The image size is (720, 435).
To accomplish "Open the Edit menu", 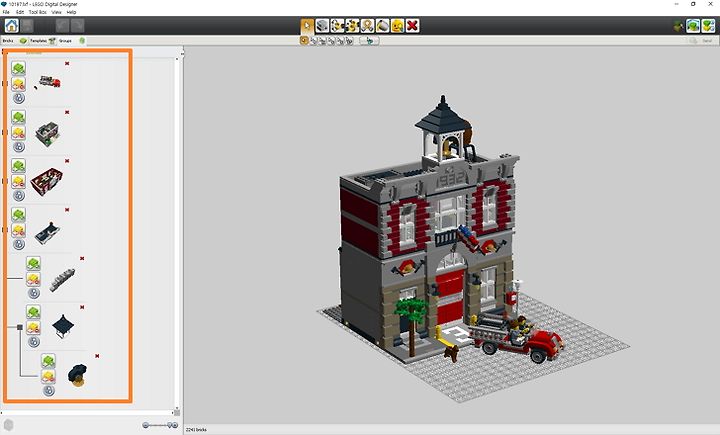I will [20, 12].
